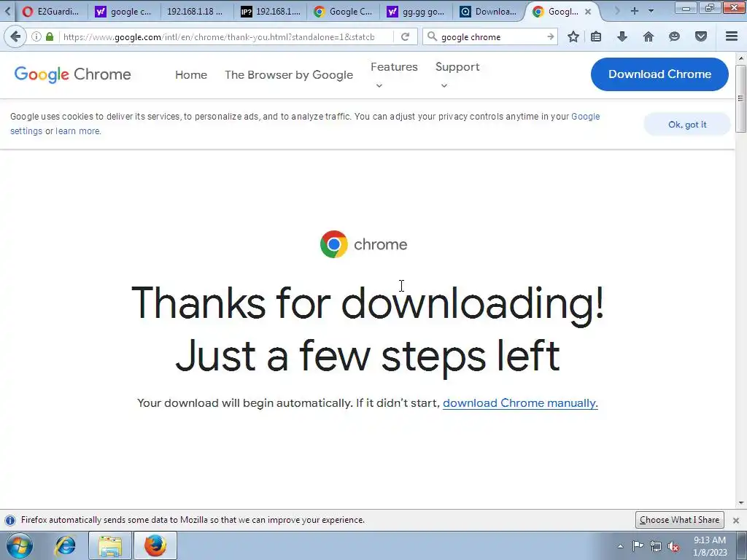Switch to 192.168.1.18 tab
The width and height of the screenshot is (747, 560).
point(195,12)
